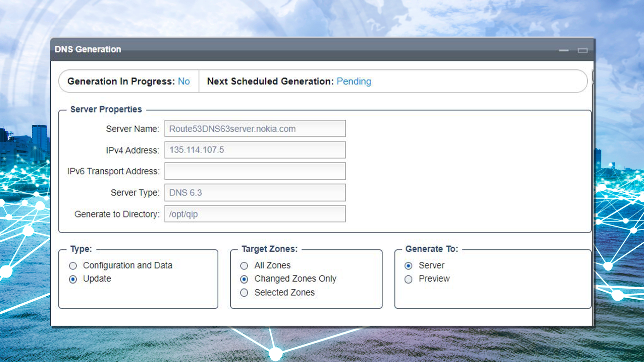The image size is (644, 362).
Task: Click the Generation In Progress No value
Action: (184, 81)
